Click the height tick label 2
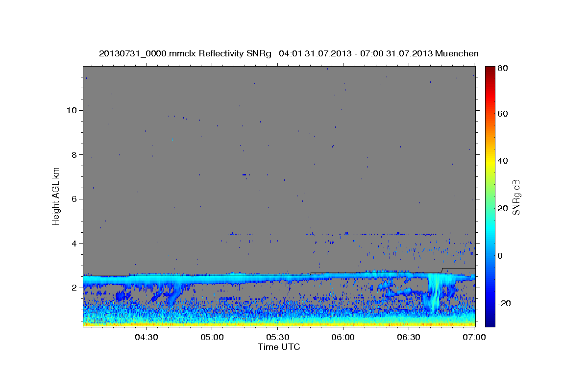Screen dimensions: 588x392 click(74, 288)
